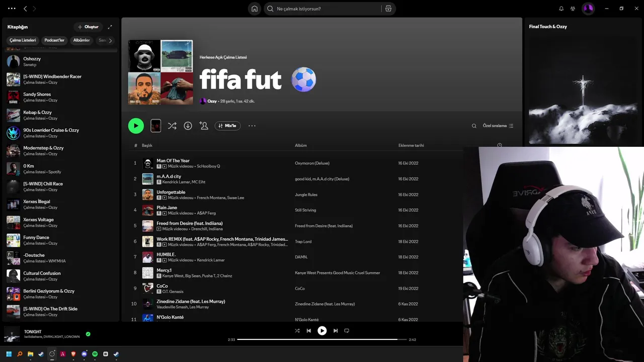This screenshot has height=362, width=644.
Task: Select track CoCo
Action: point(162,286)
